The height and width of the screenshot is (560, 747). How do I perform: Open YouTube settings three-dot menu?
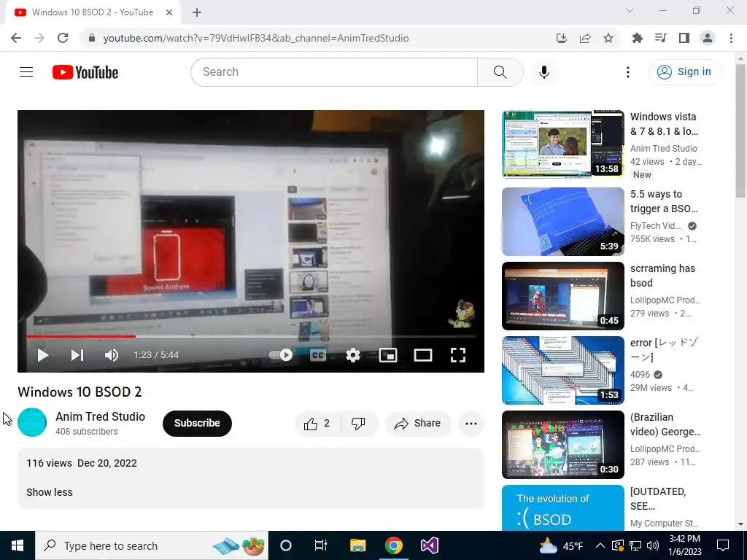click(x=628, y=72)
